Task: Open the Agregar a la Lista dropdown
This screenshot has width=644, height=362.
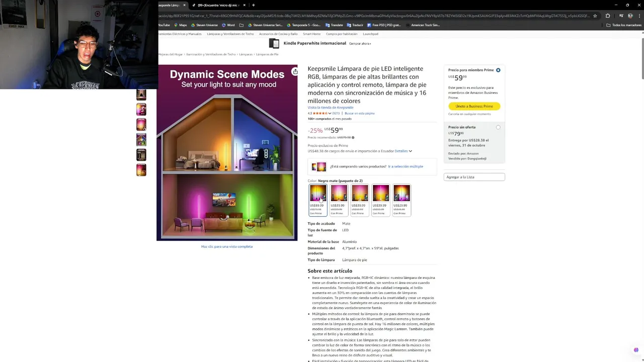Action: [x=474, y=177]
